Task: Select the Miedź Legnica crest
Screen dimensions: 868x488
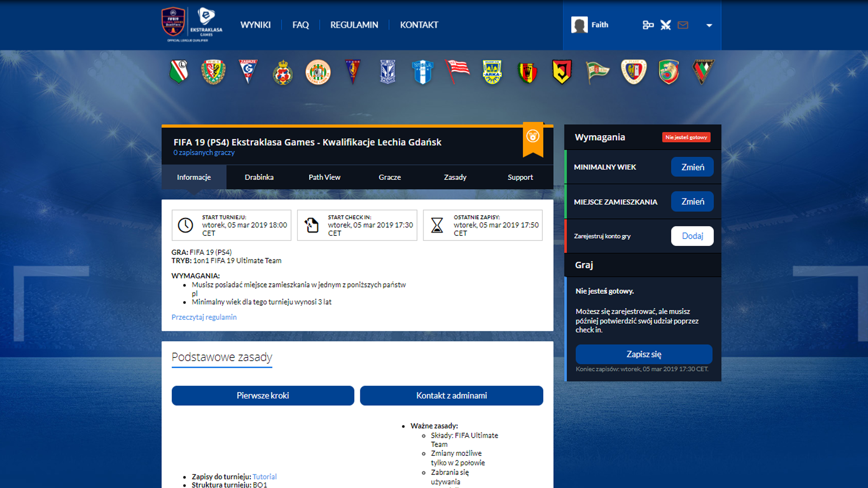Action: 669,72
